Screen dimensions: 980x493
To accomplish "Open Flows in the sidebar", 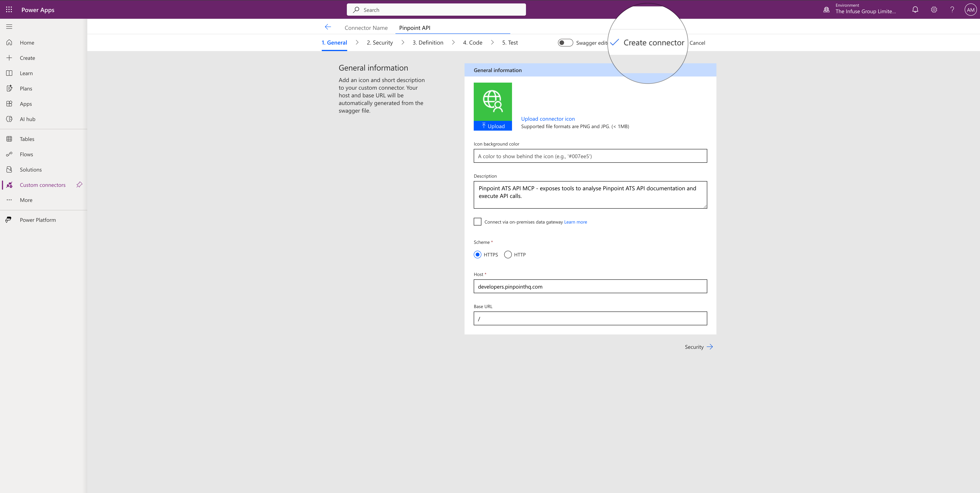I will [26, 154].
